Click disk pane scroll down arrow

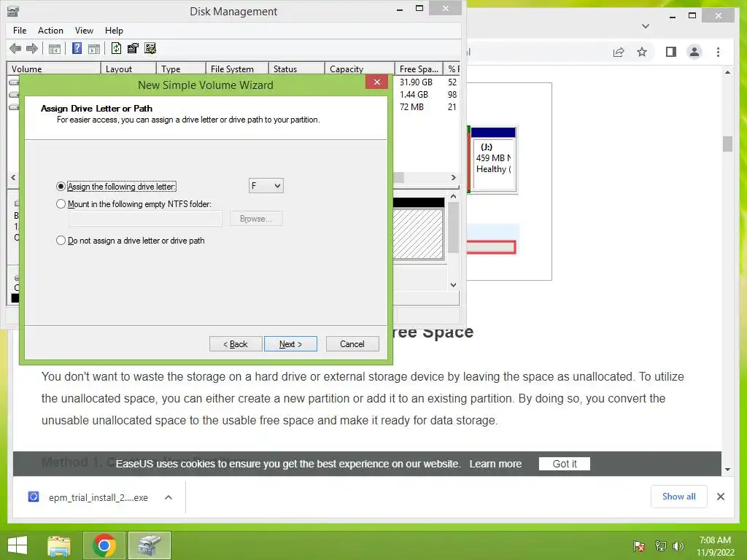pos(453,285)
